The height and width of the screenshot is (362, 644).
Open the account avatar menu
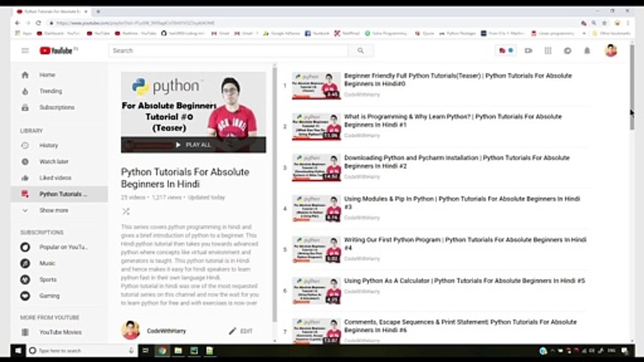click(x=611, y=50)
